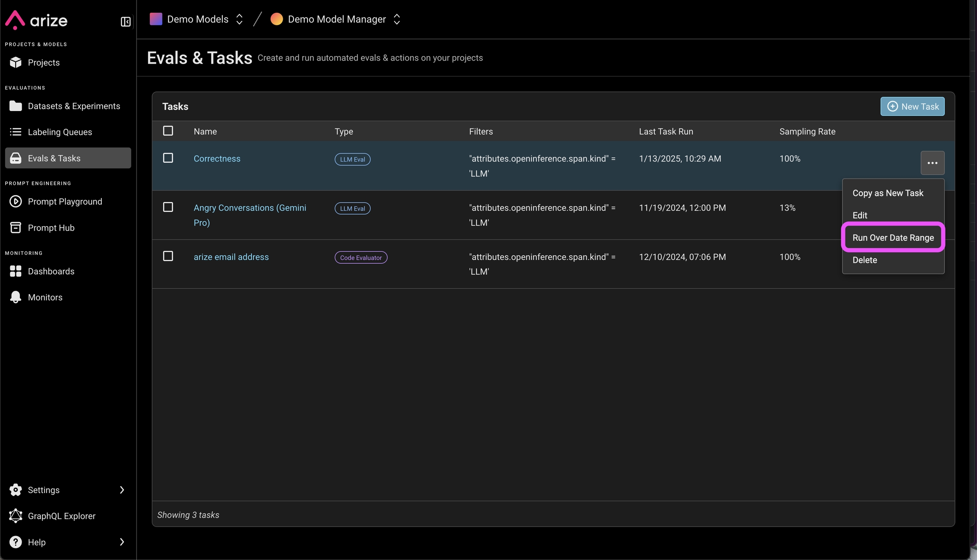This screenshot has height=560, width=977.
Task: Select Copy as New Task option
Action: pyautogui.click(x=888, y=193)
